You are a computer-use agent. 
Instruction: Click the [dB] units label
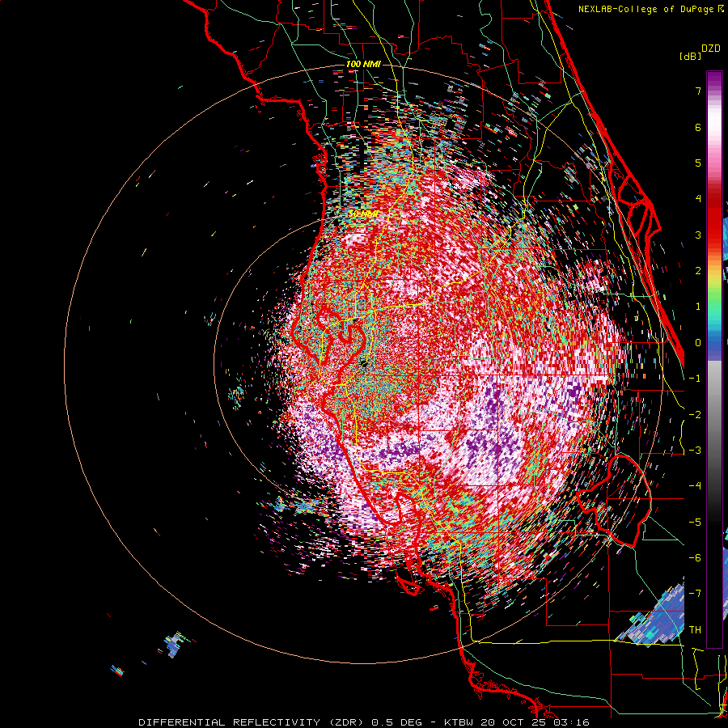tap(691, 56)
